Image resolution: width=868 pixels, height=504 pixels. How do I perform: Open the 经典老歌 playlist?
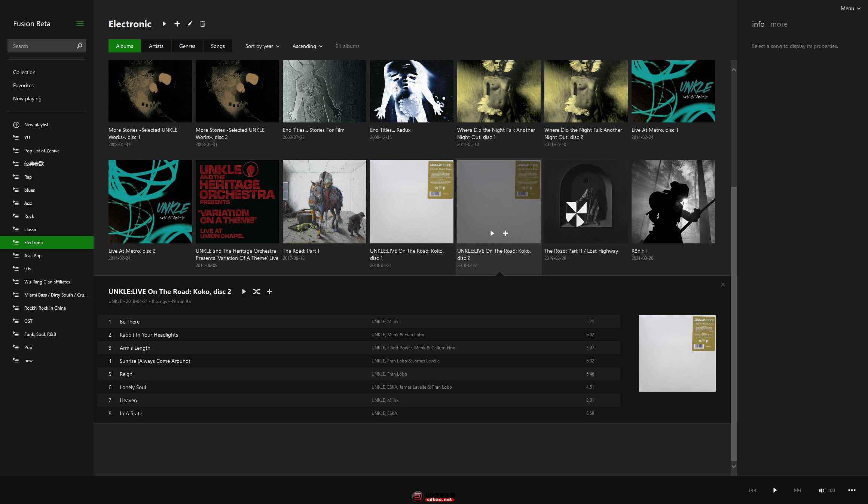pyautogui.click(x=47, y=164)
